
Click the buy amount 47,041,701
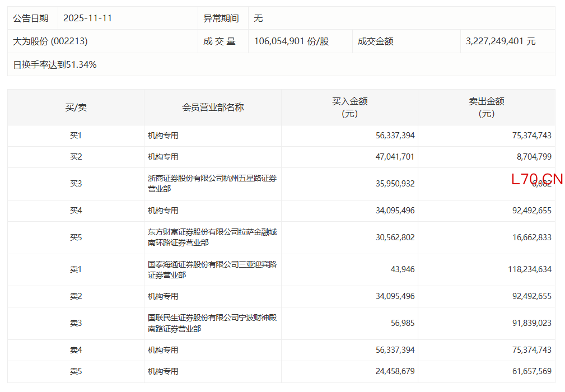[395, 157]
